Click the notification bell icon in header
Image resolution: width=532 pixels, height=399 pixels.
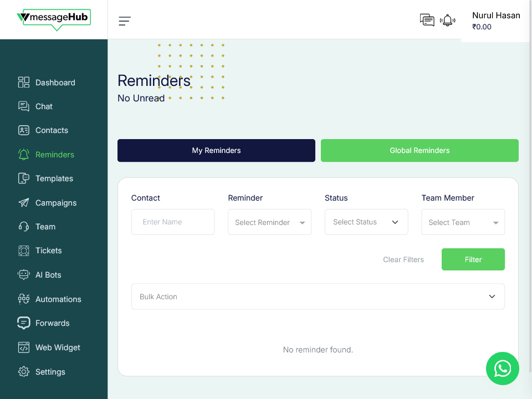pyautogui.click(x=447, y=21)
